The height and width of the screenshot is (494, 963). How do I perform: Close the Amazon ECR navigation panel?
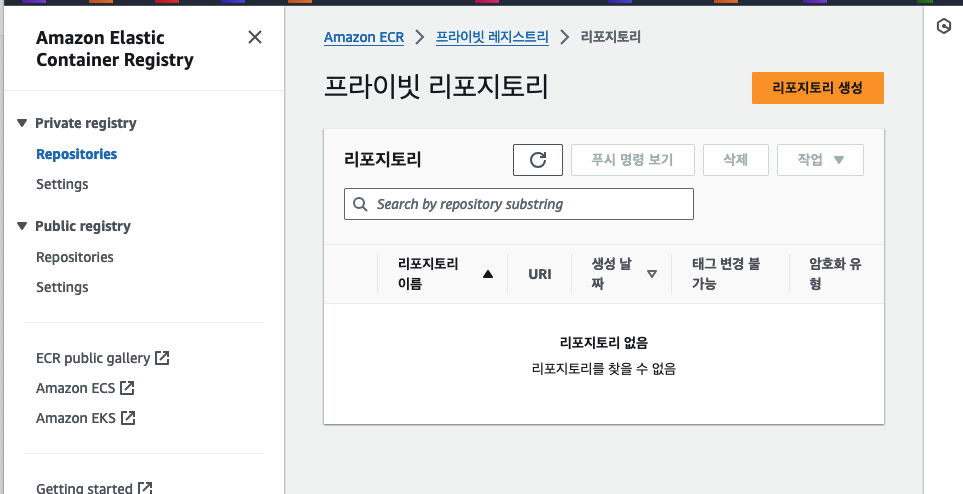coord(255,37)
